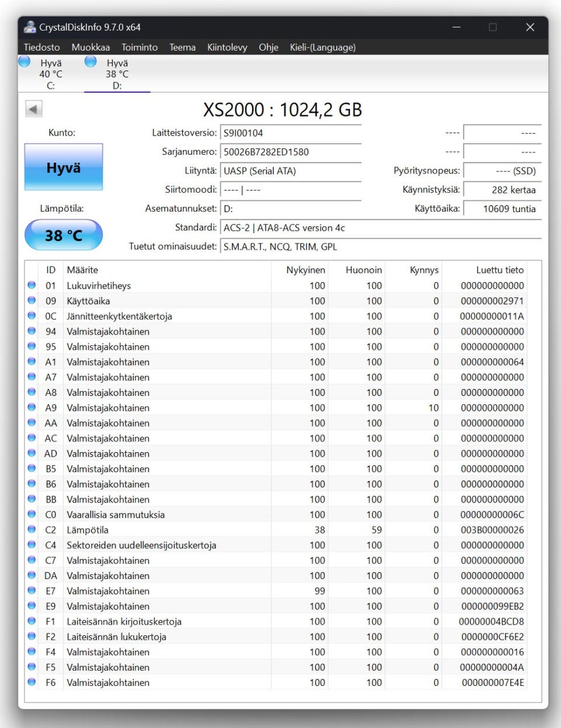Click the serial number field 50026B7282ED1580
This screenshot has height=728, width=561.
pyautogui.click(x=290, y=152)
